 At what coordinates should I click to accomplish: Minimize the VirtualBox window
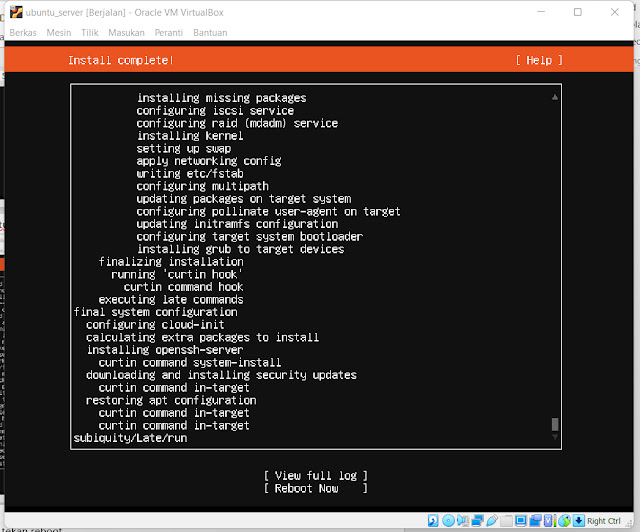click(x=541, y=12)
